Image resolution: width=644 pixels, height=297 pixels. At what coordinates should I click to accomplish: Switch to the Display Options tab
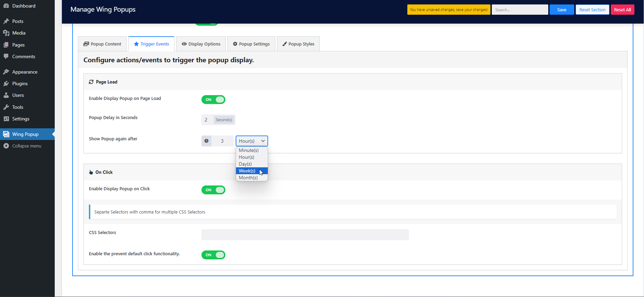[x=201, y=44]
